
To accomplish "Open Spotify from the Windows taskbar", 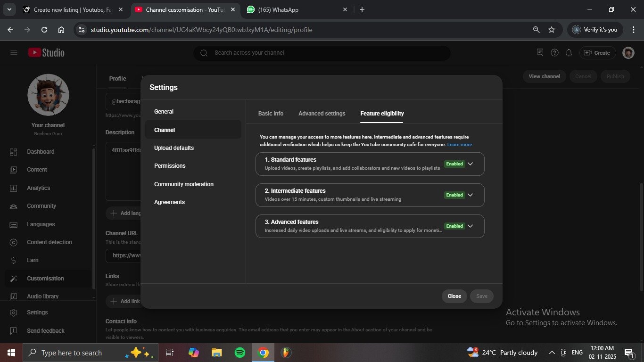I will point(240,353).
